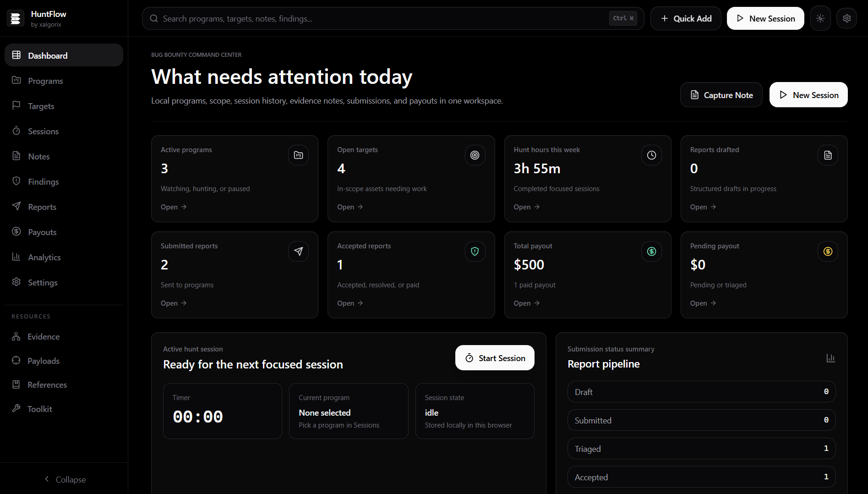Image resolution: width=868 pixels, height=494 pixels.
Task: Select the Accepted pipeline row
Action: pos(701,477)
